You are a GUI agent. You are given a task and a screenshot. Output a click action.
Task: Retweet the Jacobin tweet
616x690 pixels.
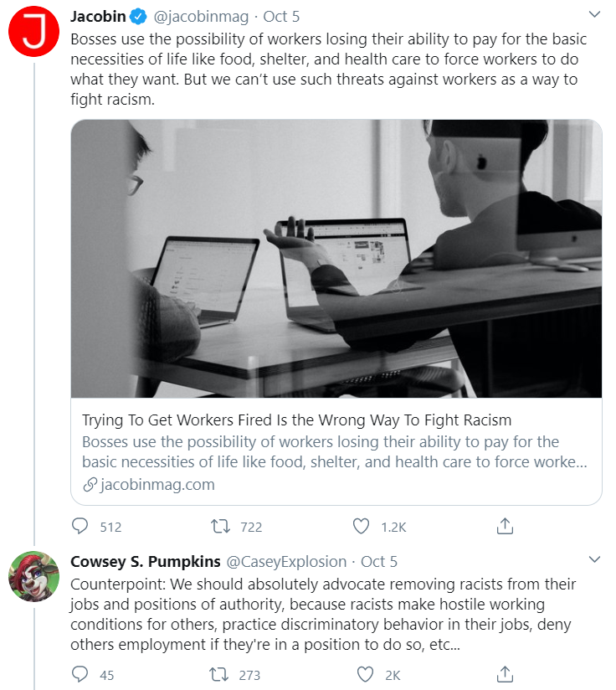[220, 526]
